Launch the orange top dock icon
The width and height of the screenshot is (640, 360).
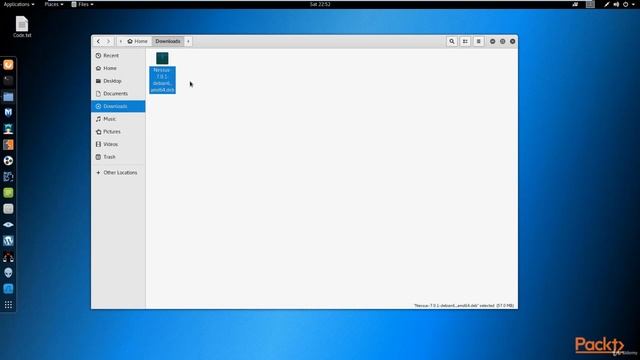(x=8, y=64)
